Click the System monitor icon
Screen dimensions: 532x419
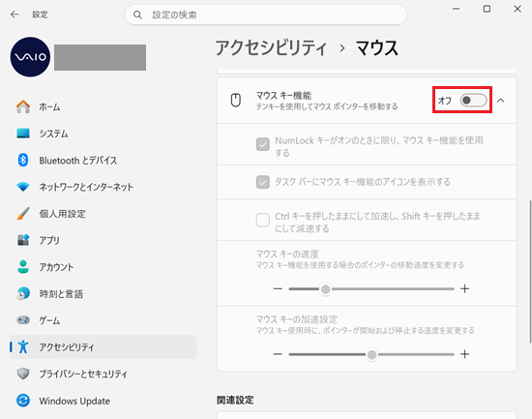23,134
